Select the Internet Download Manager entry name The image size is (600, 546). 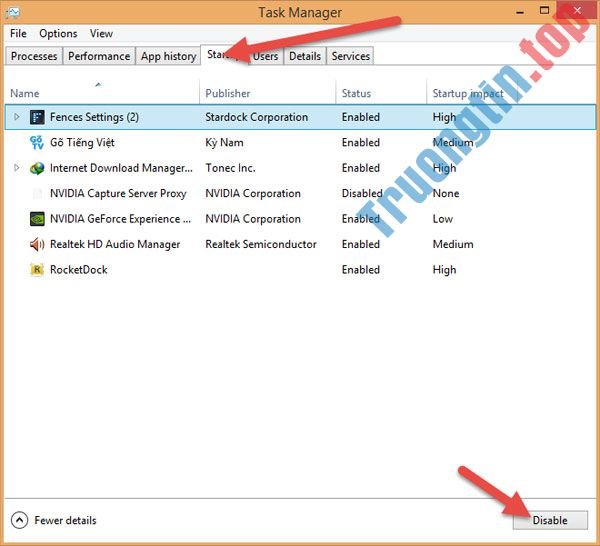pyautogui.click(x=121, y=168)
